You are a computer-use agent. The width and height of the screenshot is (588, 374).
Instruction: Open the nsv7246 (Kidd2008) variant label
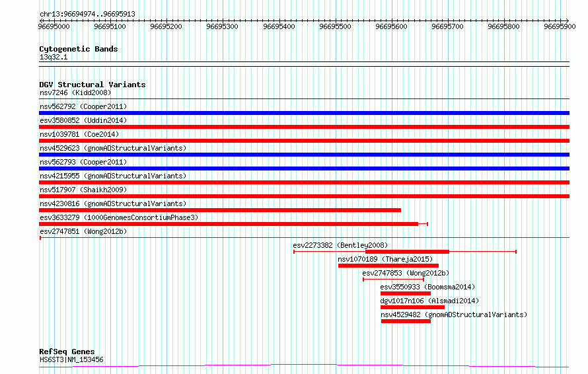(75, 93)
